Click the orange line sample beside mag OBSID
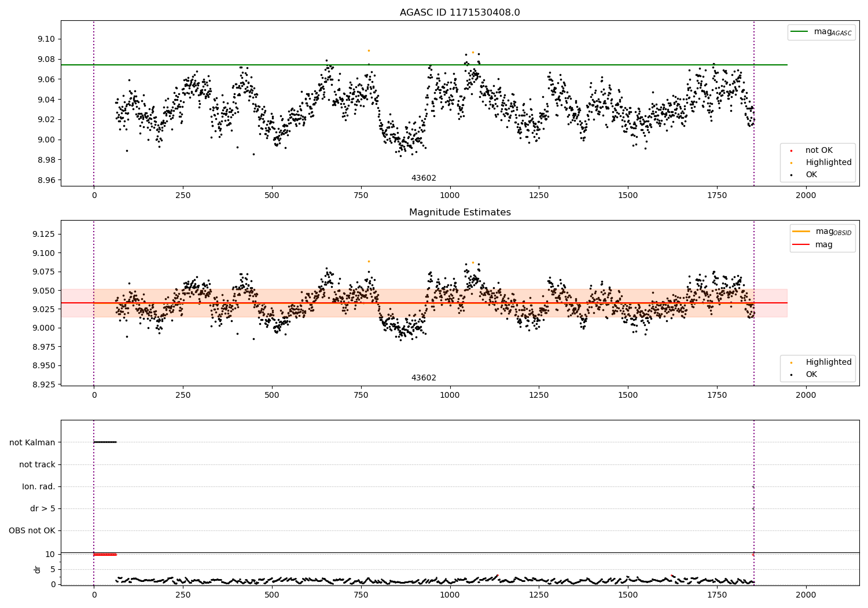This screenshot has width=868, height=608. tap(801, 232)
